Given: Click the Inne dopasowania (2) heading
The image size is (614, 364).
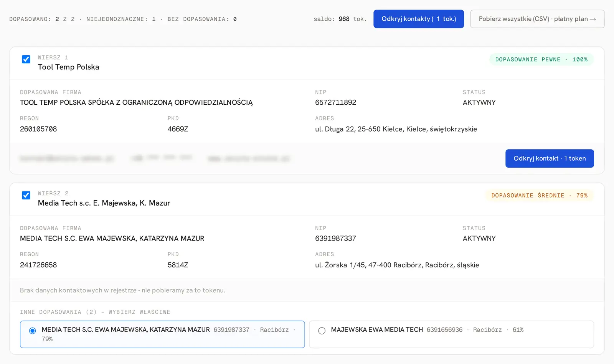Looking at the screenshot, I should tap(95, 312).
